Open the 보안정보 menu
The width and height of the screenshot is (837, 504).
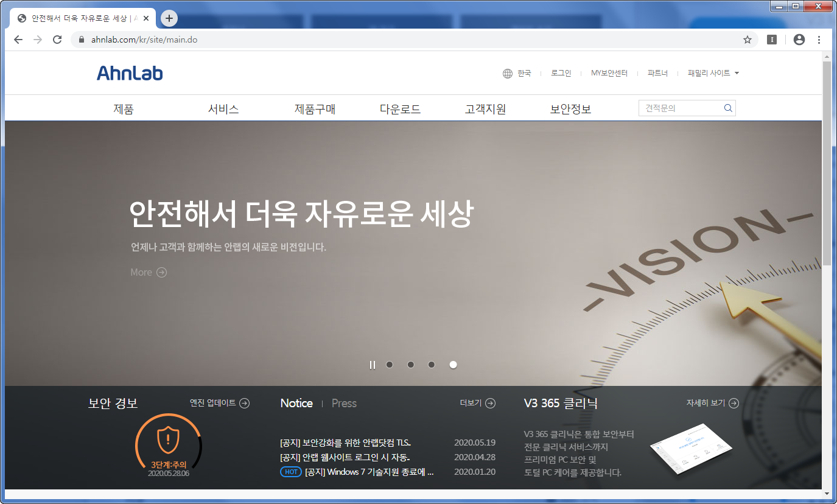coord(571,109)
